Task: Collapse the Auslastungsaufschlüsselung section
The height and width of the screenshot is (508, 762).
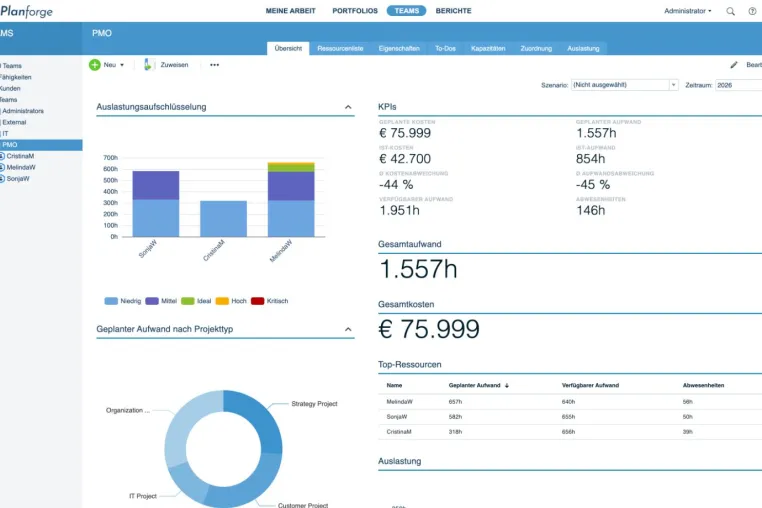Action: coord(348,107)
